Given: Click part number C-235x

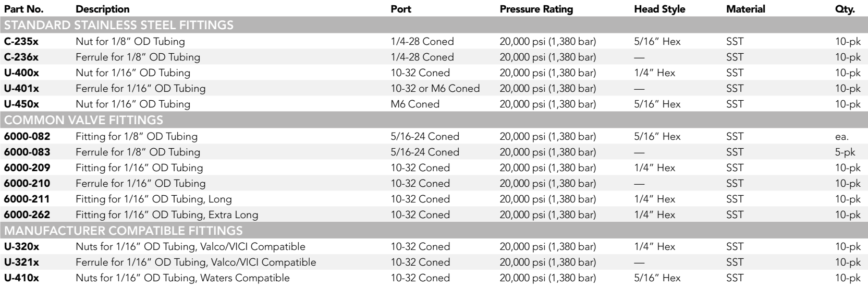Looking at the screenshot, I should [21, 41].
